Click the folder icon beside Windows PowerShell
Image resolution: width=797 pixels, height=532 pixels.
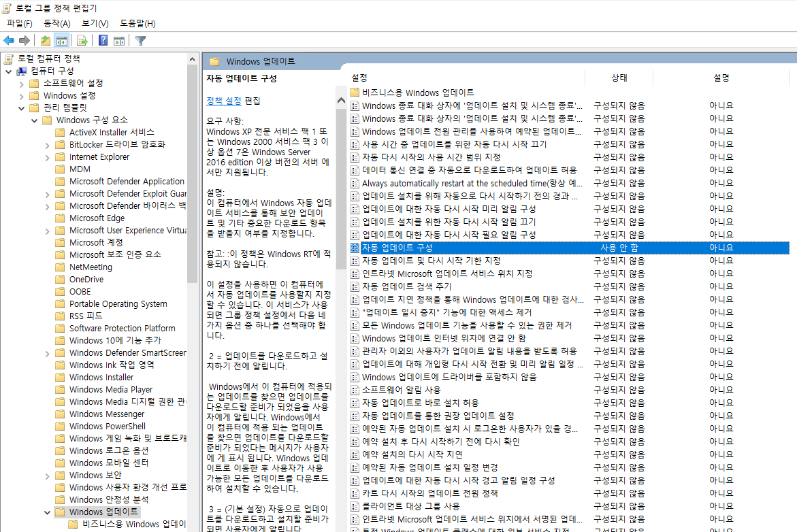(60, 427)
